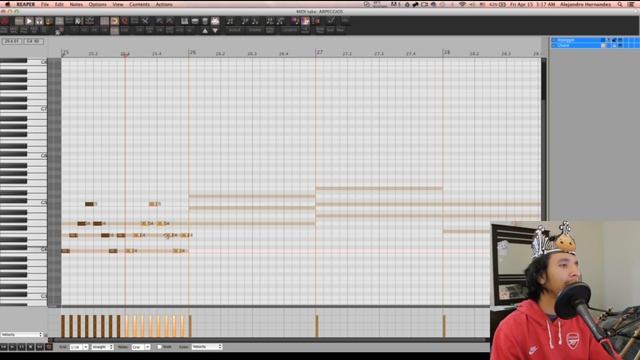
Task: Stop playback in the bottom transport bar
Action: click(x=31, y=347)
